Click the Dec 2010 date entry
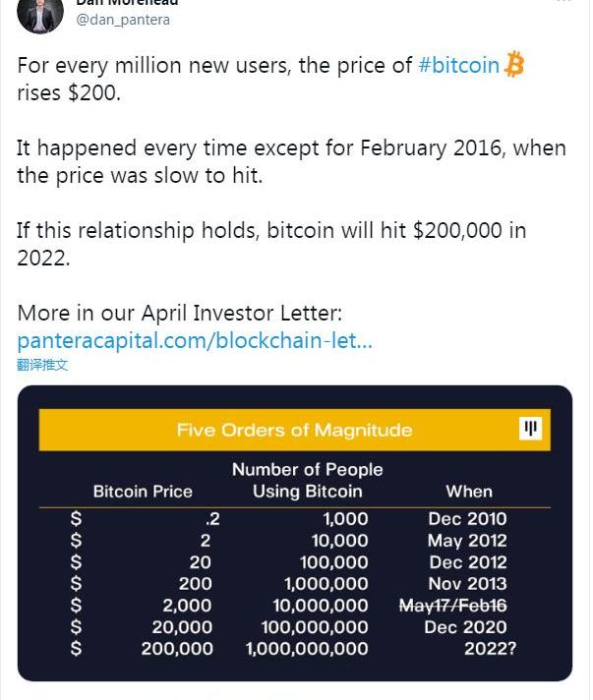 pyautogui.click(x=467, y=519)
